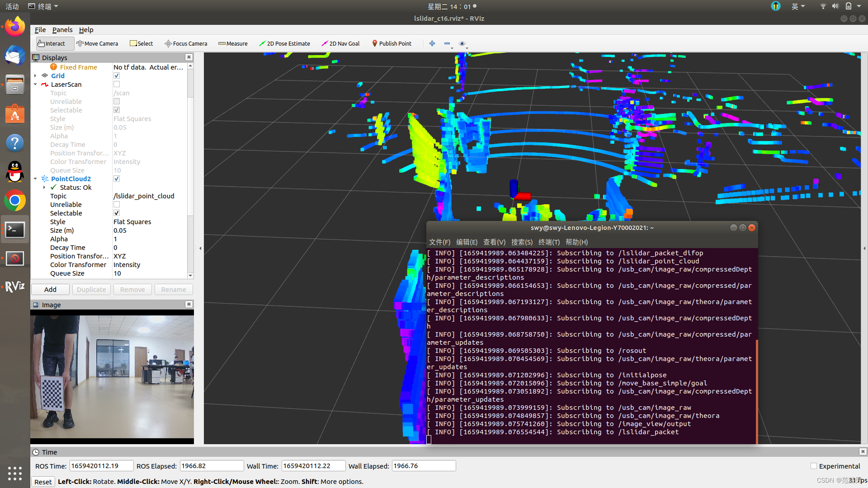The width and height of the screenshot is (868, 488).
Task: Open the File menu
Action: (40, 30)
